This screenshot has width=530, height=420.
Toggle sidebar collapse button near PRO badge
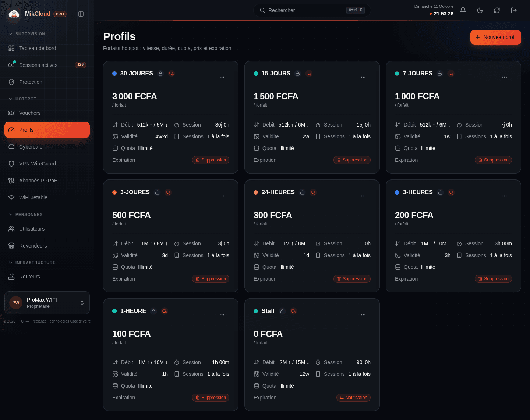pos(81,14)
